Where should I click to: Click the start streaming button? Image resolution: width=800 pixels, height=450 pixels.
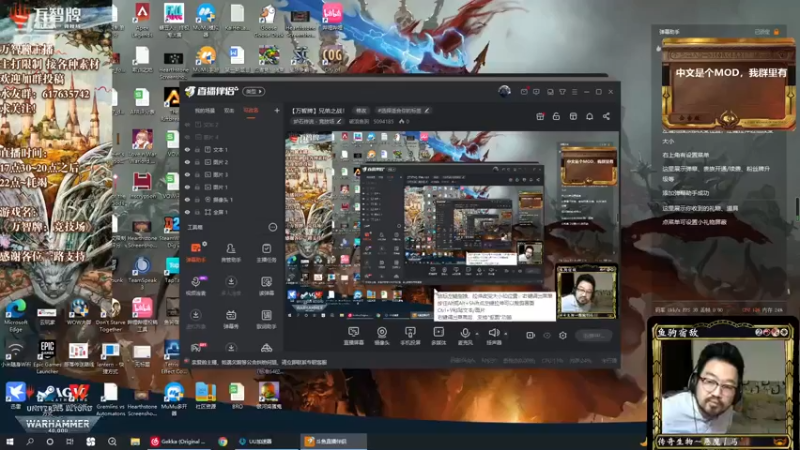[593, 335]
